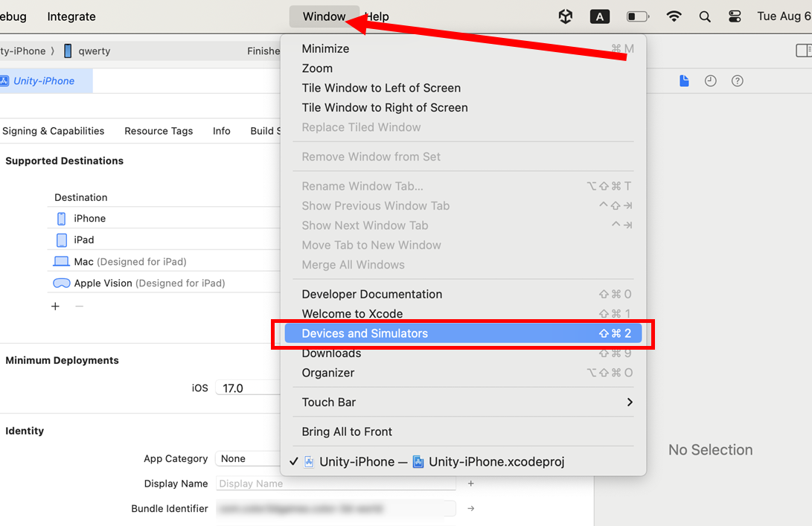
Task: Remove destination with the minus button
Action: tap(79, 307)
